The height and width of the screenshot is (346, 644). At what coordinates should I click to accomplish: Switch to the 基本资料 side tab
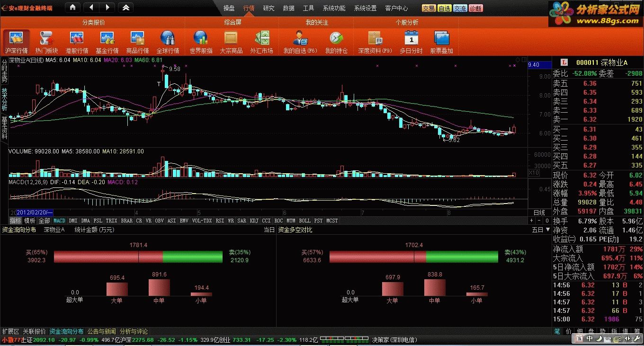[x=4, y=128]
